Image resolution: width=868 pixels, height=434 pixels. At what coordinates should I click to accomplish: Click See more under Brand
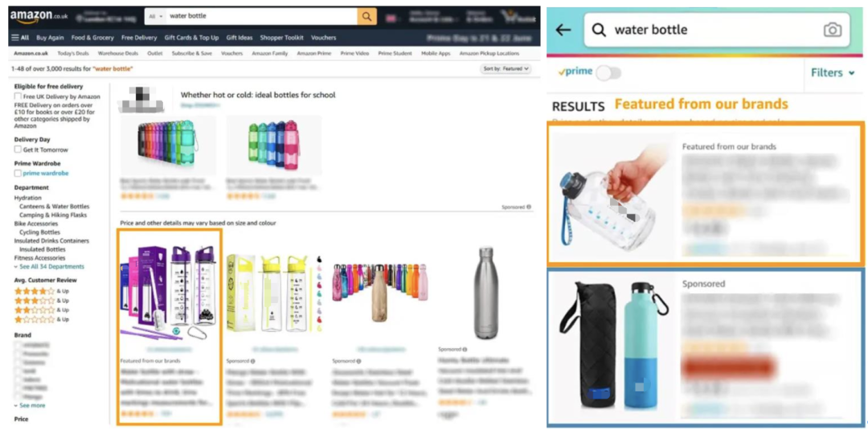click(x=30, y=406)
